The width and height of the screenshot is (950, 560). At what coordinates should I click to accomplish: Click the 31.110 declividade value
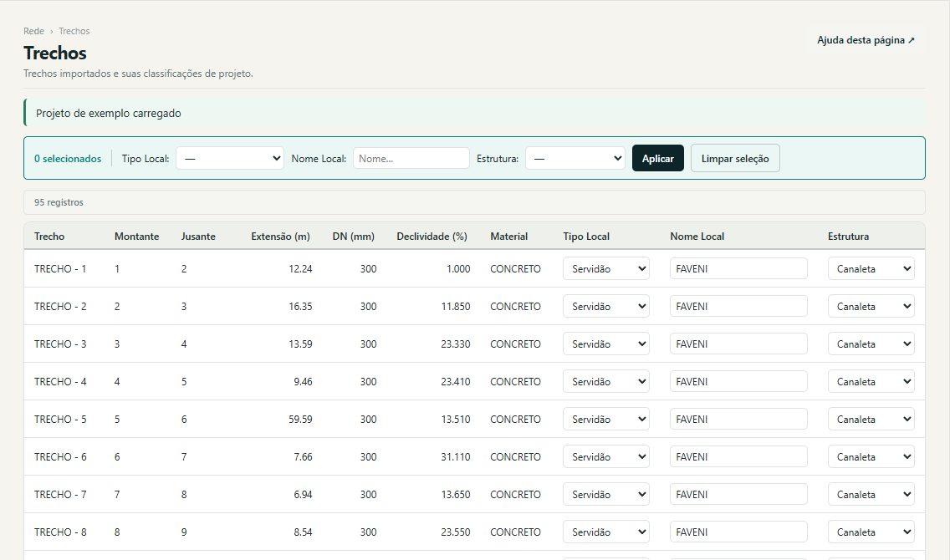[456, 456]
